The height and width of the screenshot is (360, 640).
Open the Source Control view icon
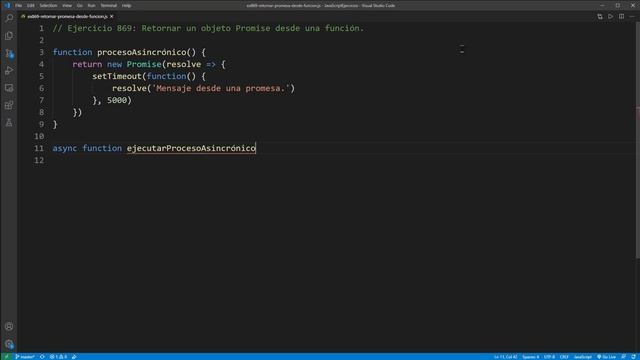click(x=9, y=53)
